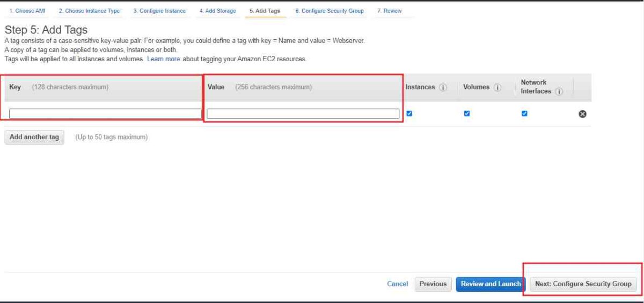The image size is (644, 303).
Task: Click the info icon next to Instances
Action: coord(443,88)
